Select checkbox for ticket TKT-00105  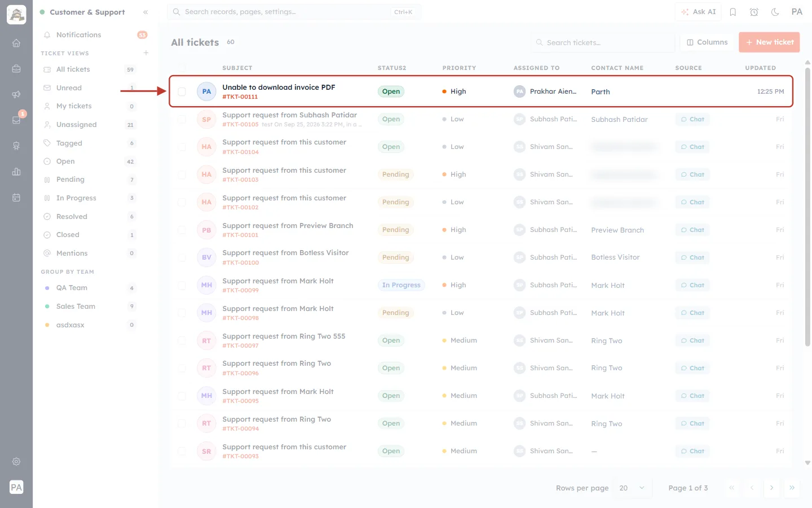pos(182,119)
